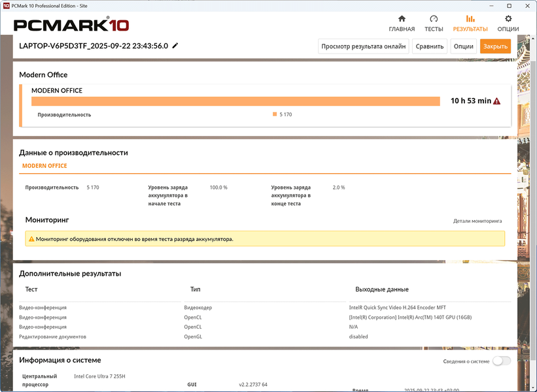Viewport: 537px width, 392px height.
Task: Click the yellow monitoring warning icon
Action: pos(31,239)
